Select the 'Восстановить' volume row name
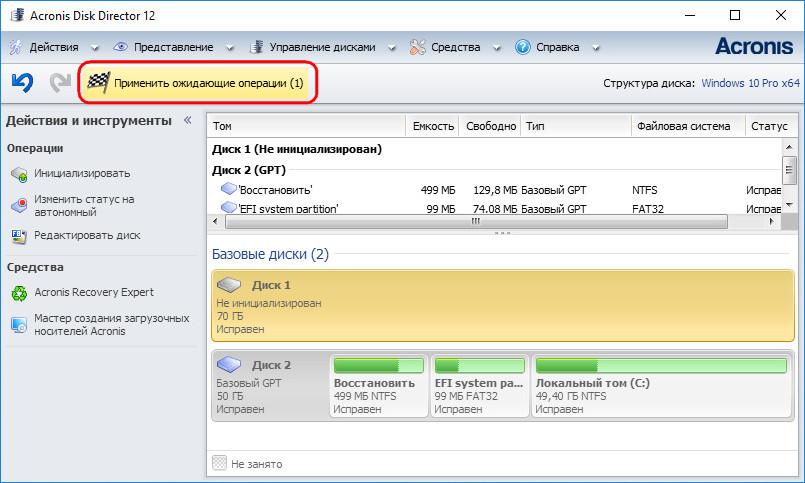 275,190
